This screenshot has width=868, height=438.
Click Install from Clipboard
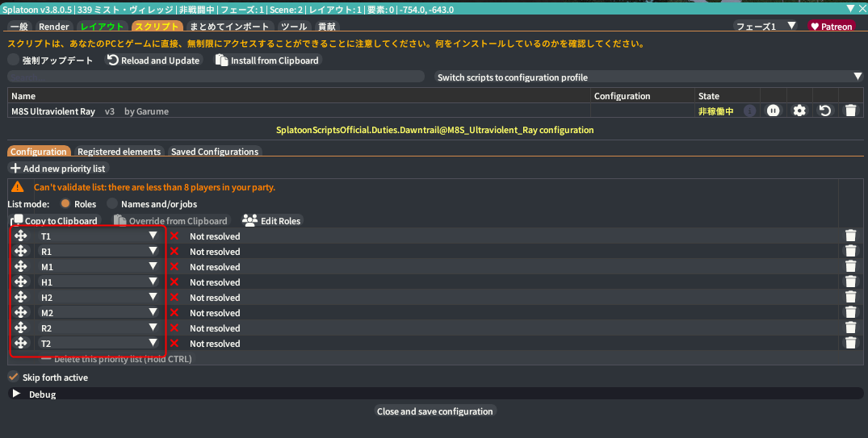click(x=267, y=60)
